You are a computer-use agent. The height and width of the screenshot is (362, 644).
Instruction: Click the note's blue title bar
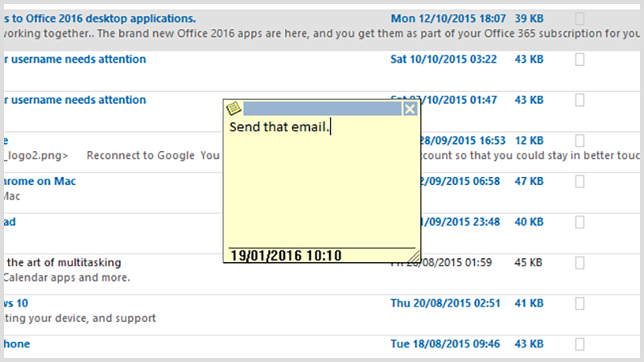point(323,109)
